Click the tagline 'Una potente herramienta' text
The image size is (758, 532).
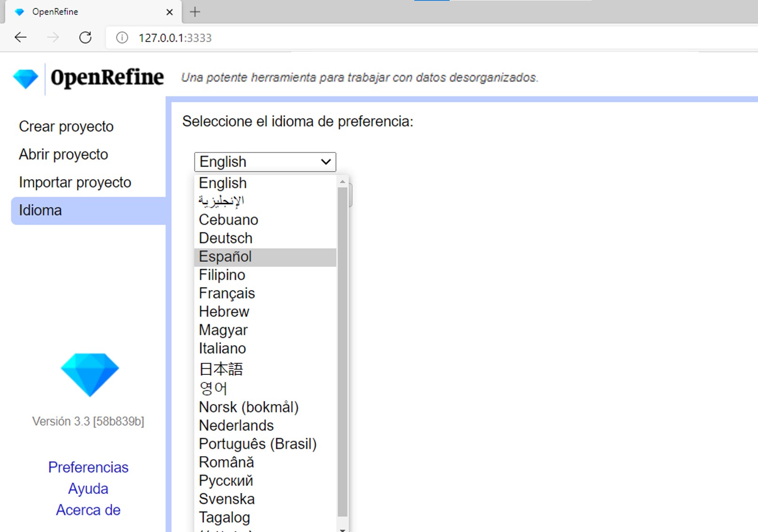click(x=360, y=78)
